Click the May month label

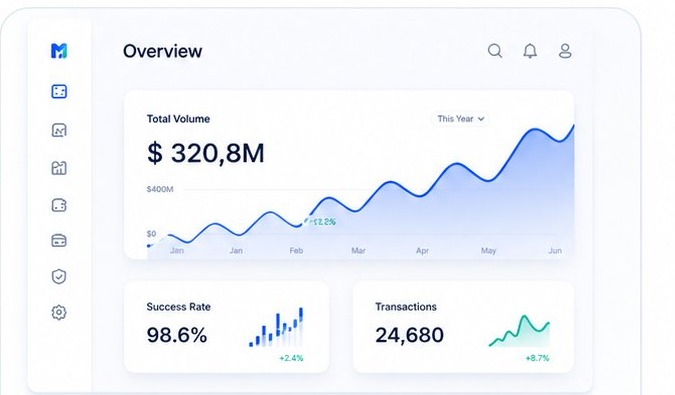488,250
